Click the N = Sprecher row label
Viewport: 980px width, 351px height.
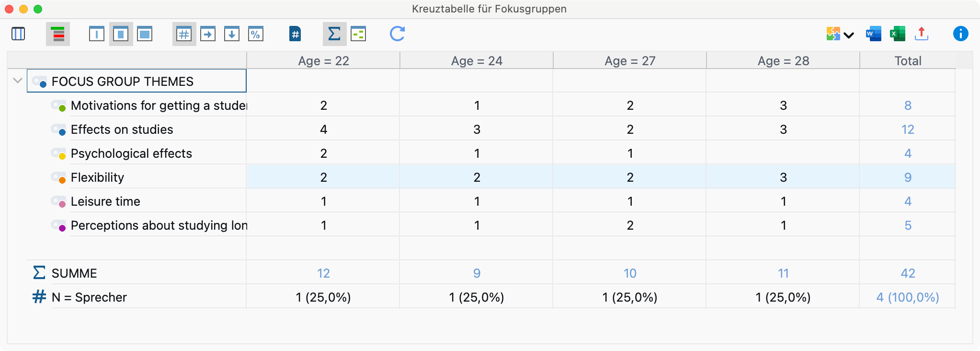89,297
